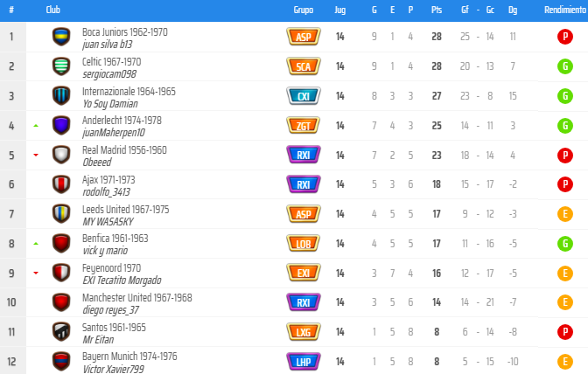588x374 pixels.
Task: Click the Celtic green striped shield icon
Action: pos(61,66)
